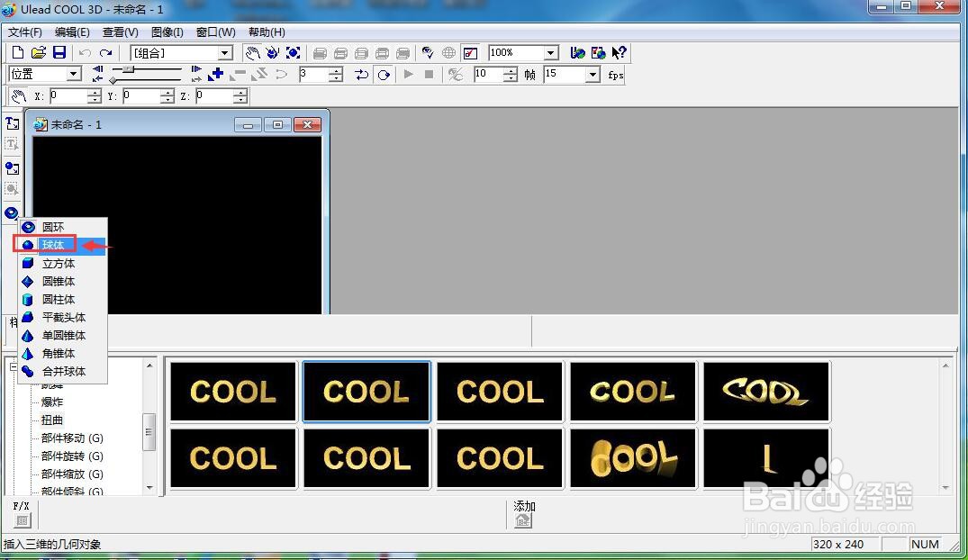Select 扭曲 in the effects tree
968x560 pixels.
click(52, 420)
